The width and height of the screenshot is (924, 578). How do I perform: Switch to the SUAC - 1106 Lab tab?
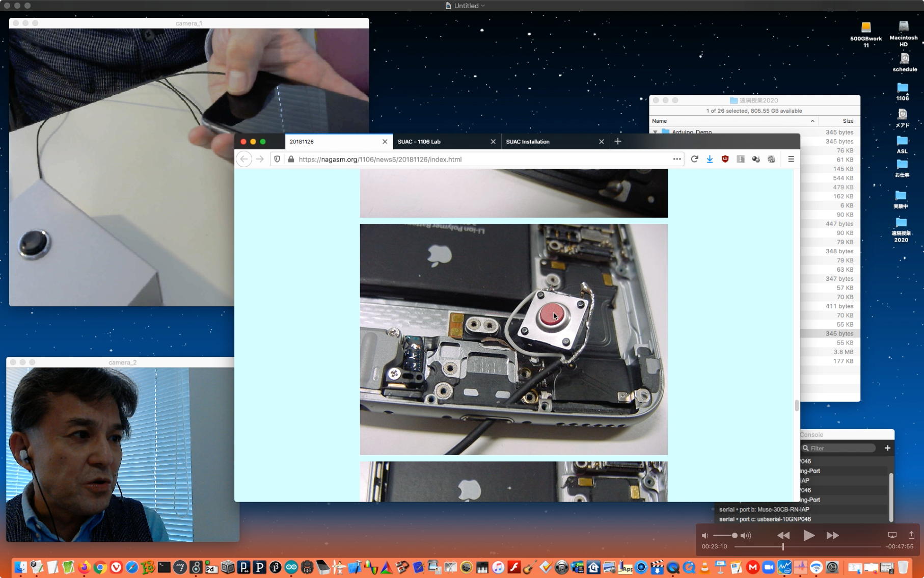[x=447, y=142]
